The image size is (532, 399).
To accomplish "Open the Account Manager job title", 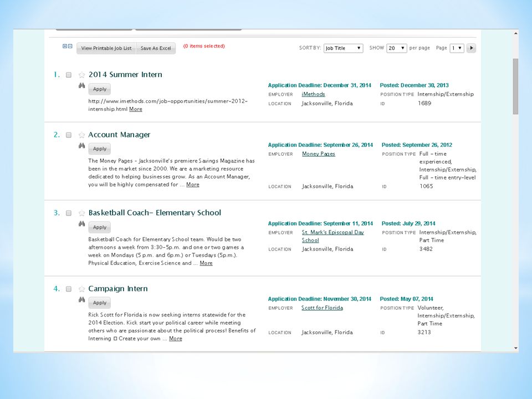I will [119, 135].
